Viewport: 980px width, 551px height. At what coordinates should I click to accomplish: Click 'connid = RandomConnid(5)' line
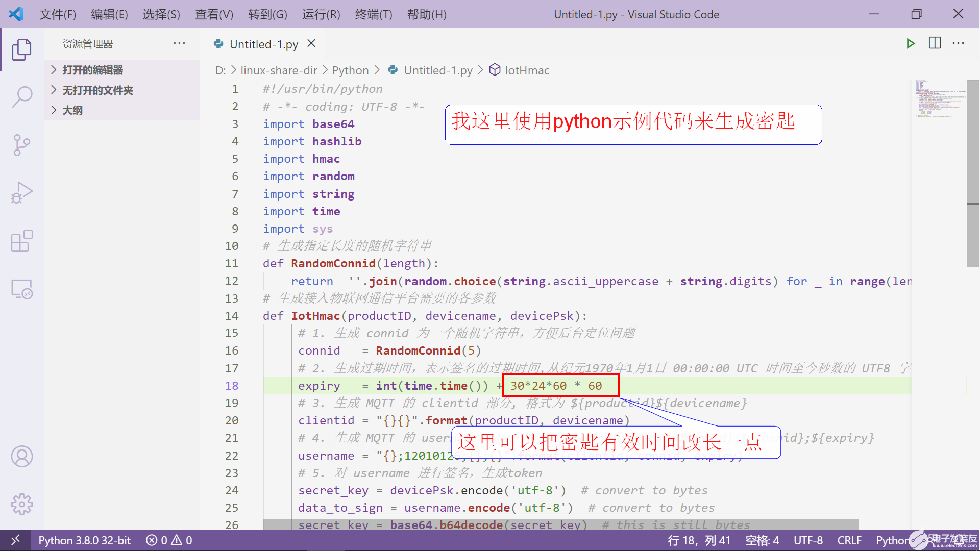pos(389,350)
